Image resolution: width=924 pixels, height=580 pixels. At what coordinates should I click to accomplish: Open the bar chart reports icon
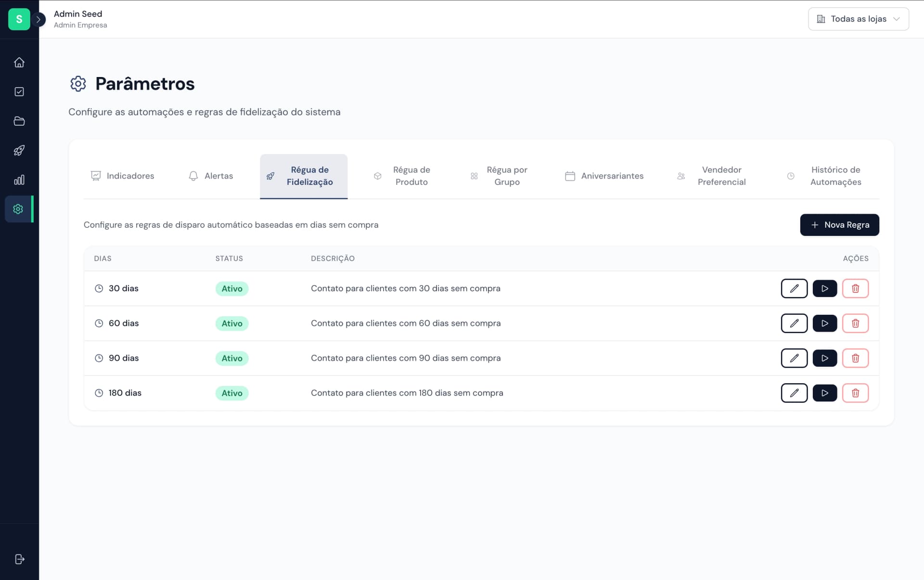pos(19,180)
